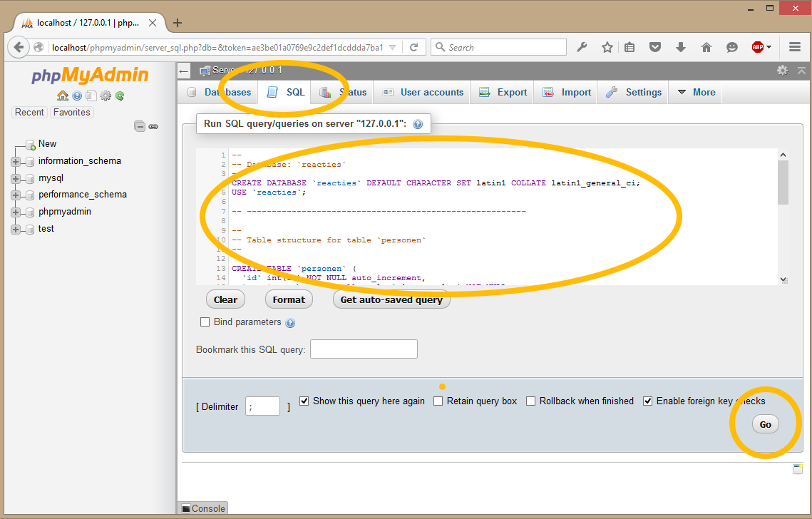Bookmark this page with star icon
This screenshot has height=519, width=812.
click(x=607, y=47)
